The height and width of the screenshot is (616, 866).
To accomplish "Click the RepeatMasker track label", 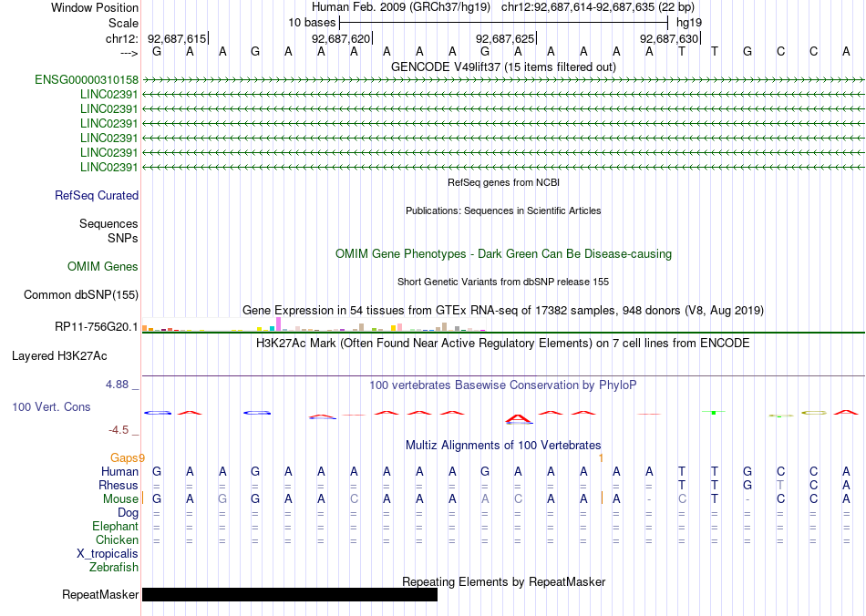I will (x=100, y=594).
